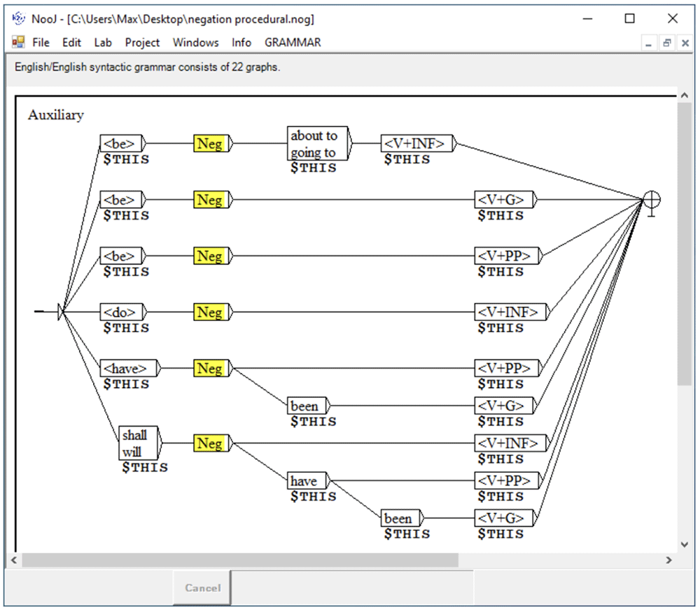Image resolution: width=700 pixels, height=612 pixels.
Task: Open the Edit menu
Action: [71, 43]
